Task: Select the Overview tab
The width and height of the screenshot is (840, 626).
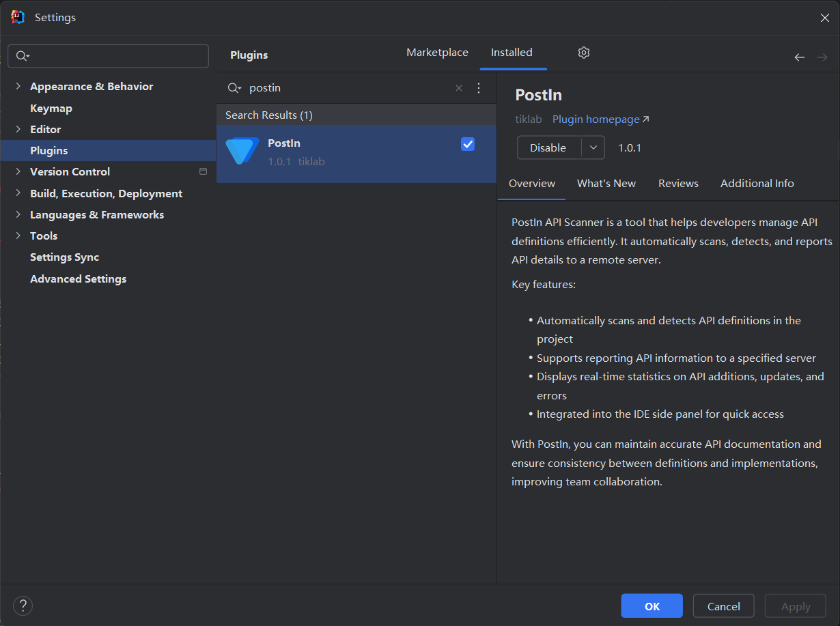Action: (532, 184)
